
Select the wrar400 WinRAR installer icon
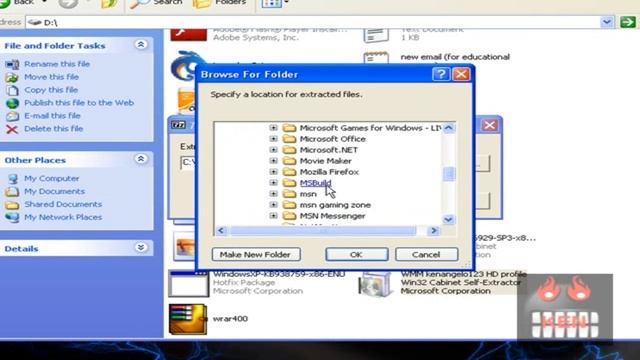(188, 319)
